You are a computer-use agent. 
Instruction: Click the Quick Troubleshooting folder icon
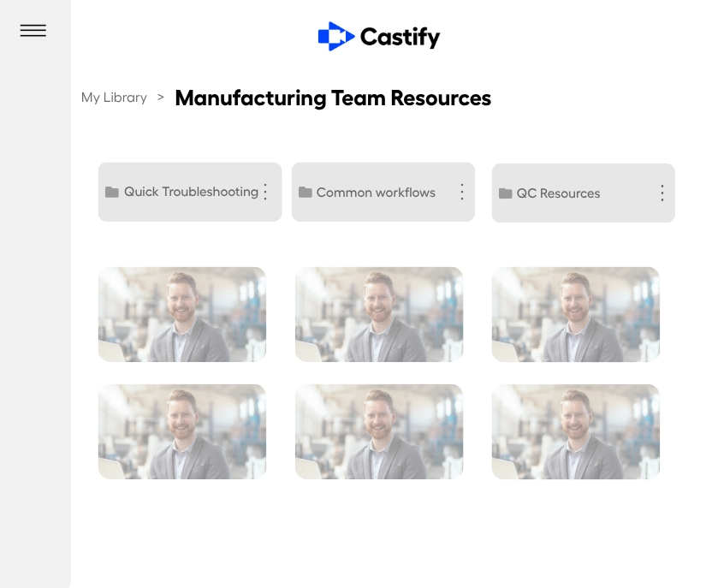pos(112,192)
